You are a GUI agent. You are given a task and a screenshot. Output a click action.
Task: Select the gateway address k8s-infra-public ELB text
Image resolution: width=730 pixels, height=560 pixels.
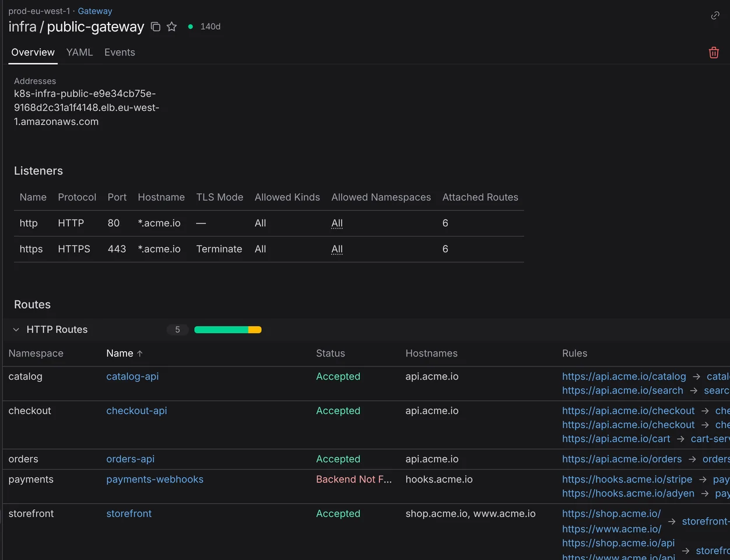point(86,108)
